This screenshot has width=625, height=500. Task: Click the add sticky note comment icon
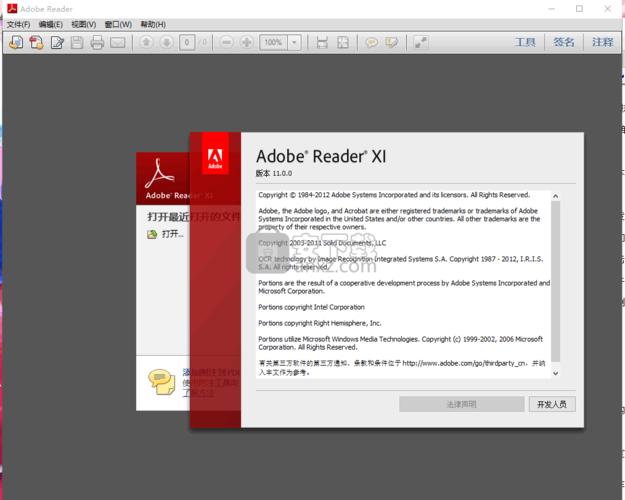(371, 42)
